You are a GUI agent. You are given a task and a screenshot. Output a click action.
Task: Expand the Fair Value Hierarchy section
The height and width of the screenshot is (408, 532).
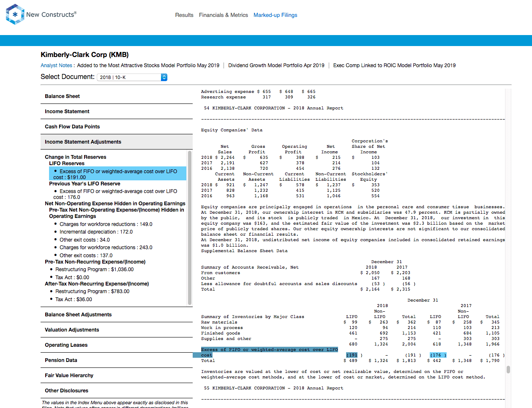pyautogui.click(x=117, y=375)
